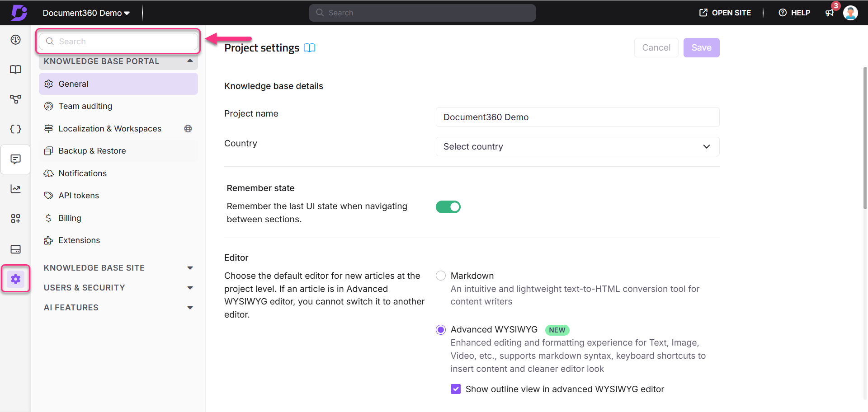Click the page vertical scrollbar
This screenshot has width=868, height=412.
865,138
